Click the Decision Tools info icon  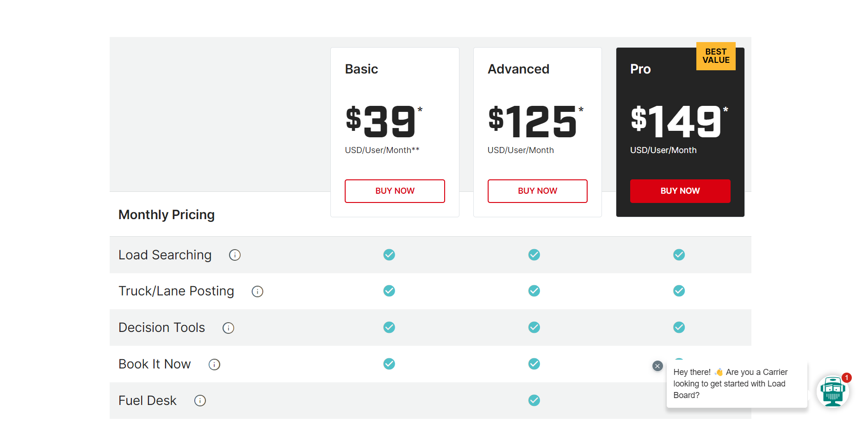coord(228,328)
